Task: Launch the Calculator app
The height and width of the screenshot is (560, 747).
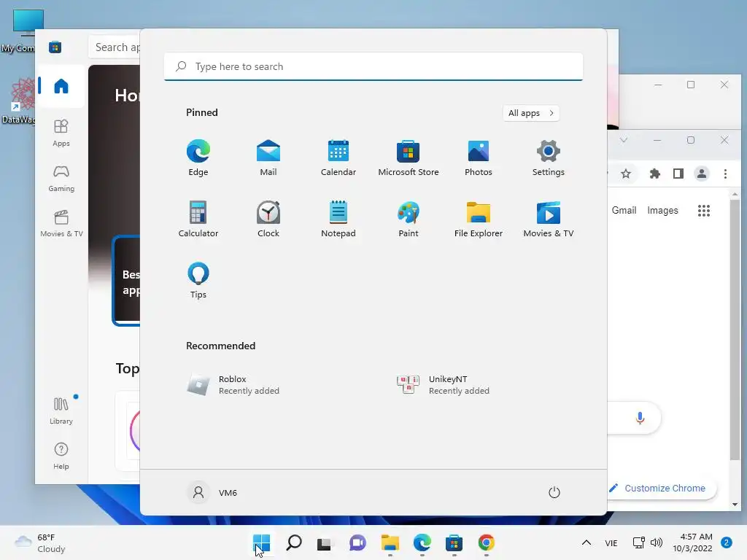Action: click(x=198, y=219)
